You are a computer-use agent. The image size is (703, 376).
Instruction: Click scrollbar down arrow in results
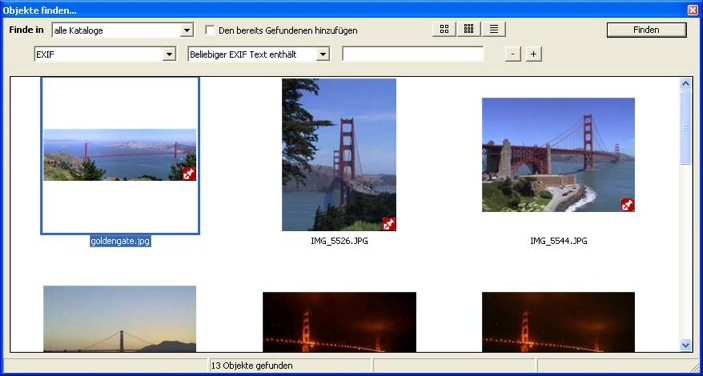686,345
